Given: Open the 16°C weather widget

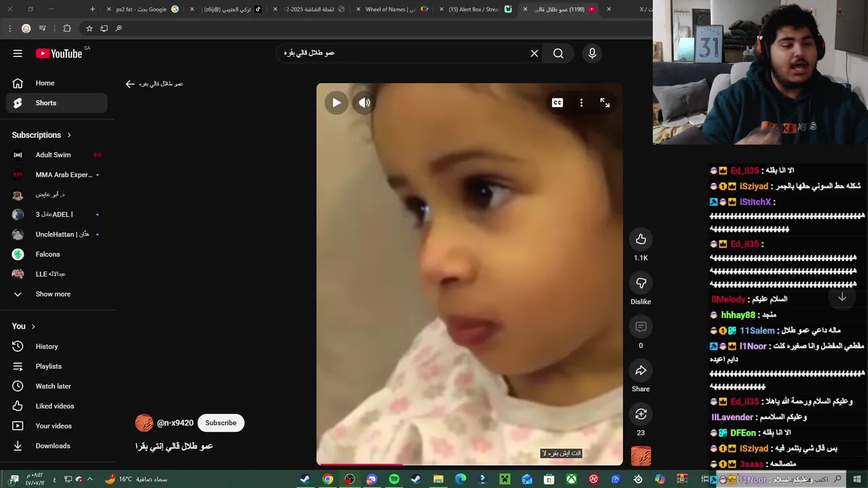Looking at the screenshot, I should [136, 479].
